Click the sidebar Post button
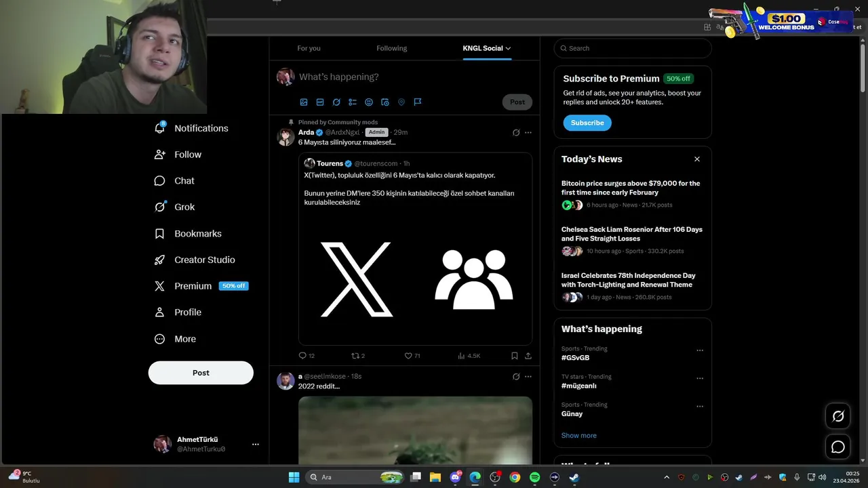The width and height of the screenshot is (868, 488). pos(201,373)
